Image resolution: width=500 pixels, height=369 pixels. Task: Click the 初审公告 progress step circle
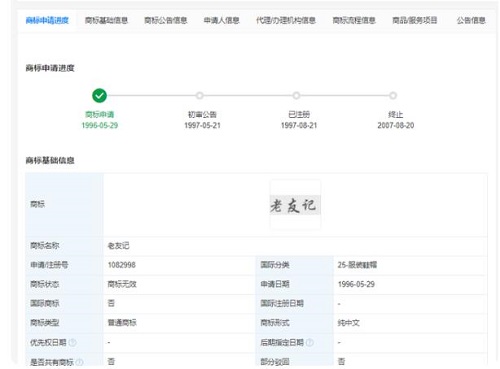tap(200, 96)
